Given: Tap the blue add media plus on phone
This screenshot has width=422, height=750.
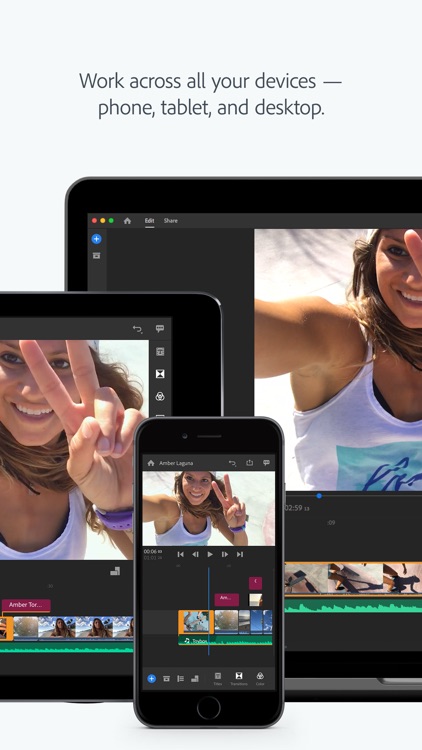Looking at the screenshot, I should [x=151, y=678].
